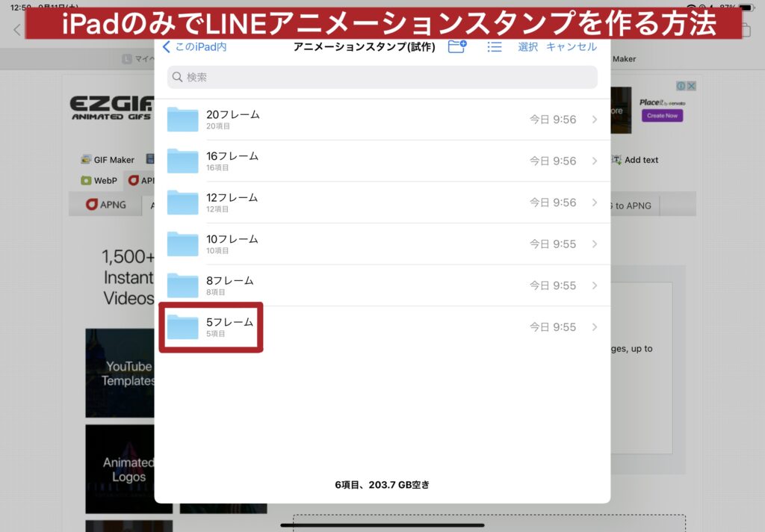Open the 10フレーム folder

click(382, 244)
